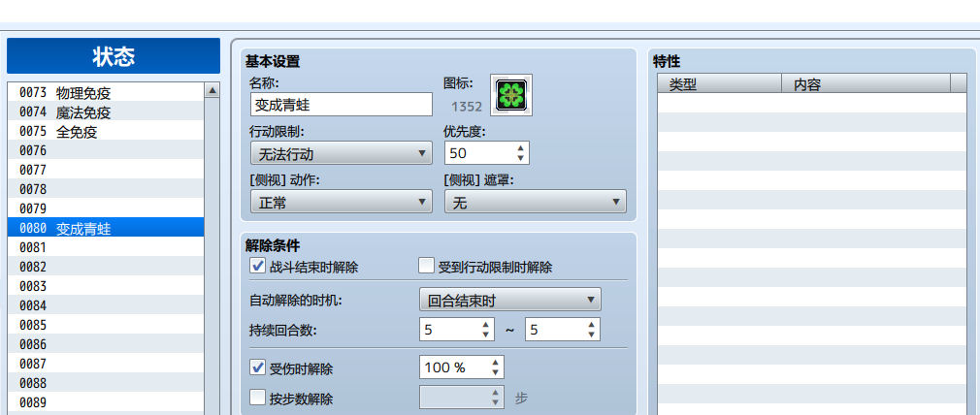980x415 pixels.
Task: Select empty state slot 0086
Action: tap(106, 344)
